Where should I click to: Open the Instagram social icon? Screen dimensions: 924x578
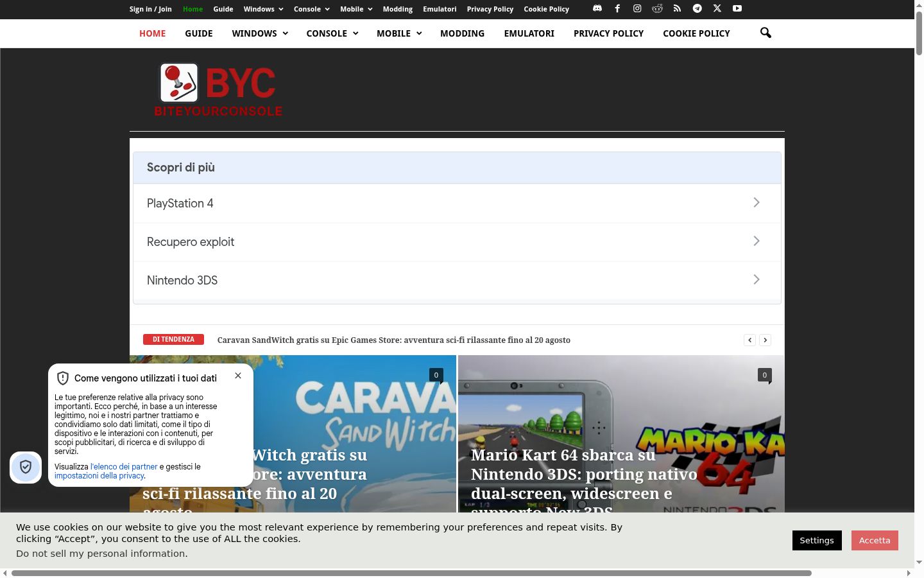[x=637, y=8]
